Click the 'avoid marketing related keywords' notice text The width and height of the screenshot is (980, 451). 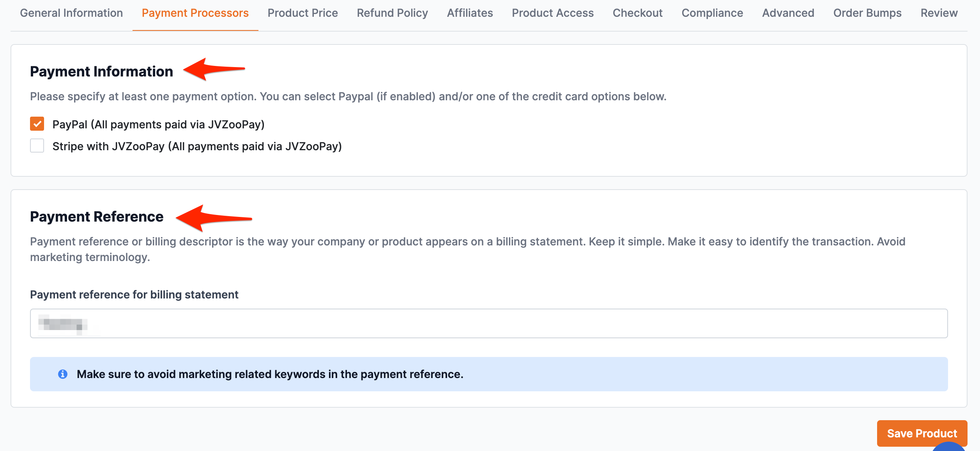click(270, 374)
